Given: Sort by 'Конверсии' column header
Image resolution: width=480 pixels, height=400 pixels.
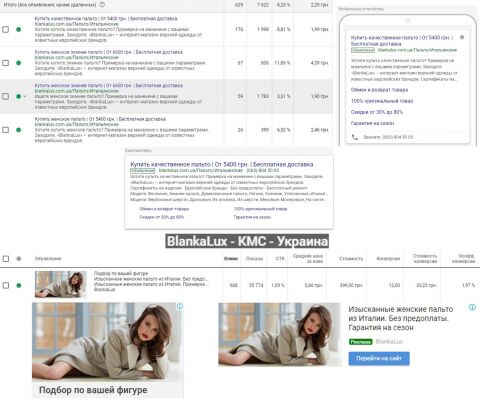Looking at the screenshot, I should tap(388, 259).
